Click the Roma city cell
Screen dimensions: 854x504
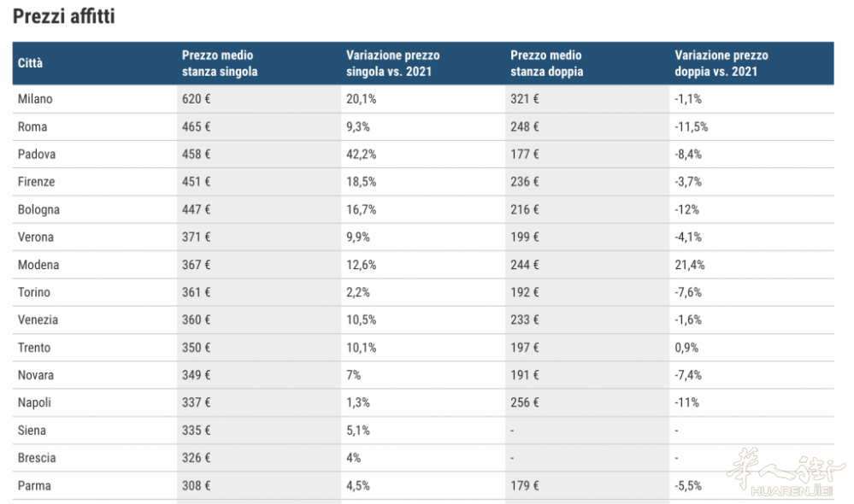click(32, 126)
